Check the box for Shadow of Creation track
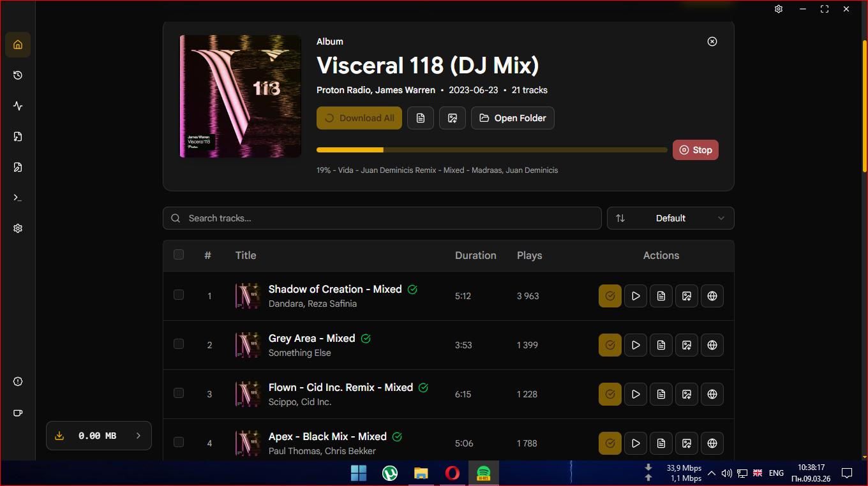 pos(179,295)
